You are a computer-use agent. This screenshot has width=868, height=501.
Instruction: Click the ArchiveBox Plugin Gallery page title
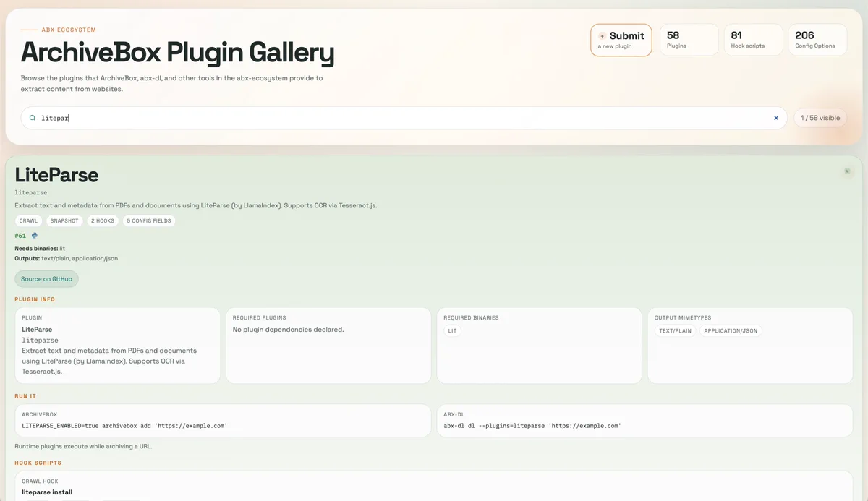pos(178,53)
